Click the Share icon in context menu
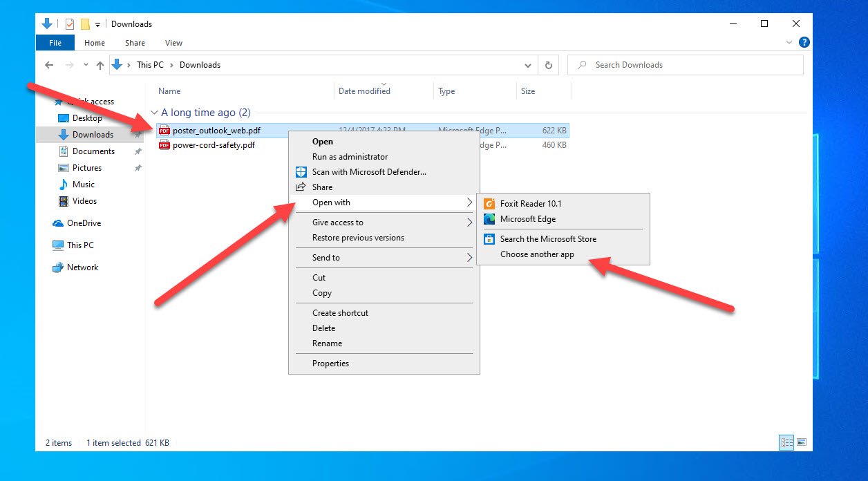Screen dimensions: 868x481 pyautogui.click(x=301, y=187)
